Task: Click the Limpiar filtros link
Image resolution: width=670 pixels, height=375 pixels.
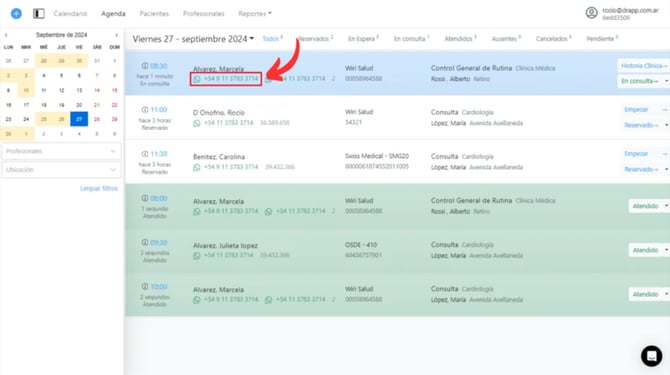Action: coord(99,188)
